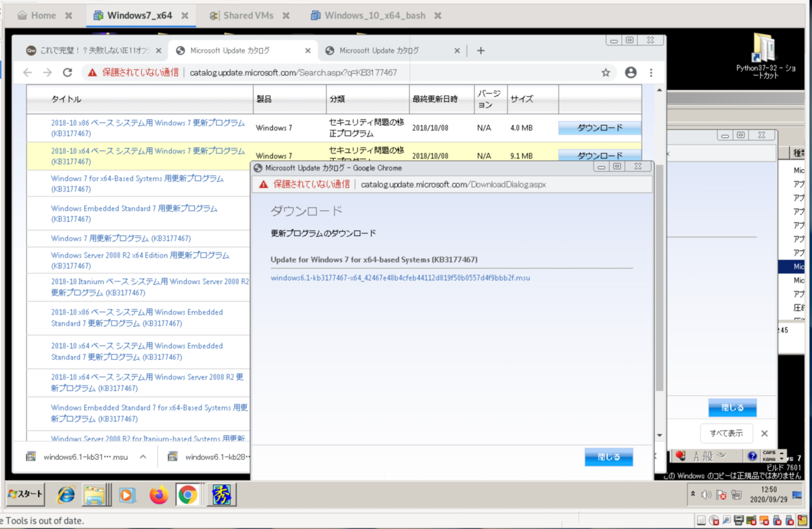Open Chrome three-dot menu

651,72
